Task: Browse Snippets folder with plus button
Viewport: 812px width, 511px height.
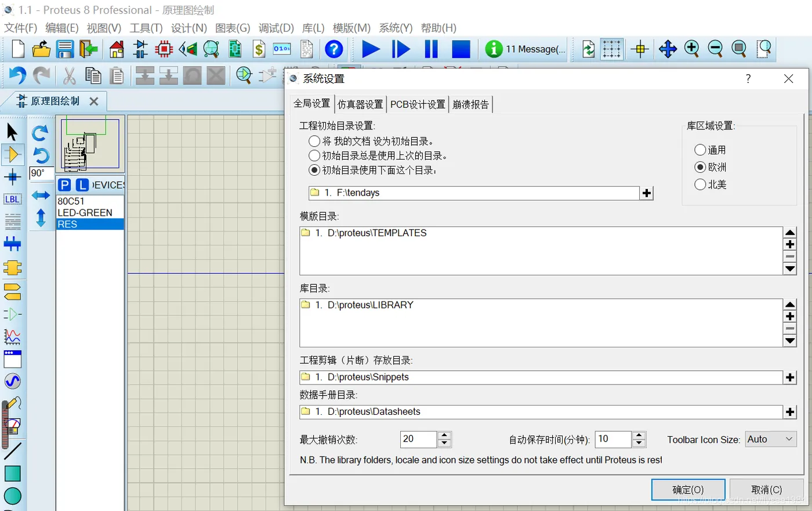Action: 790,378
